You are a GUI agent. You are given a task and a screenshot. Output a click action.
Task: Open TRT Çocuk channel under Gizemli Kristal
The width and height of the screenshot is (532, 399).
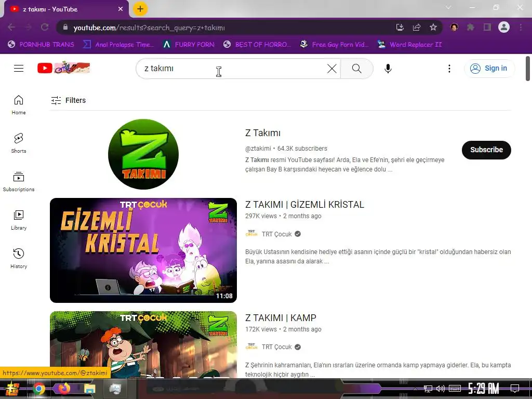click(x=276, y=234)
